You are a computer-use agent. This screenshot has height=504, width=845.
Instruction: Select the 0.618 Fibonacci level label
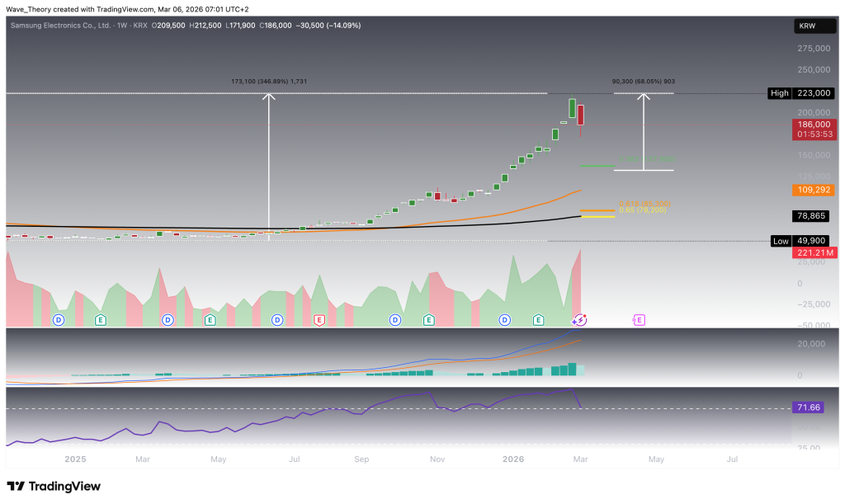coord(621,203)
